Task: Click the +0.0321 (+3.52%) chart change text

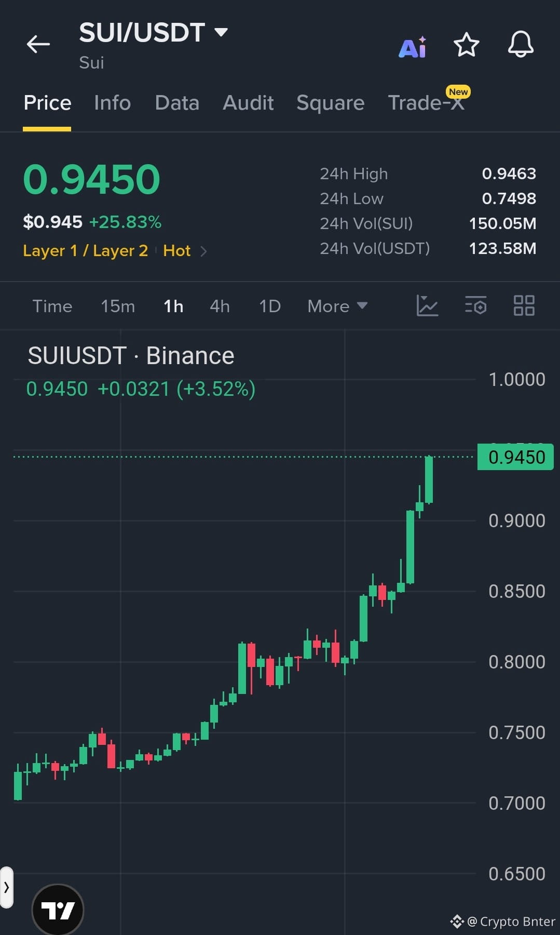Action: pos(176,389)
